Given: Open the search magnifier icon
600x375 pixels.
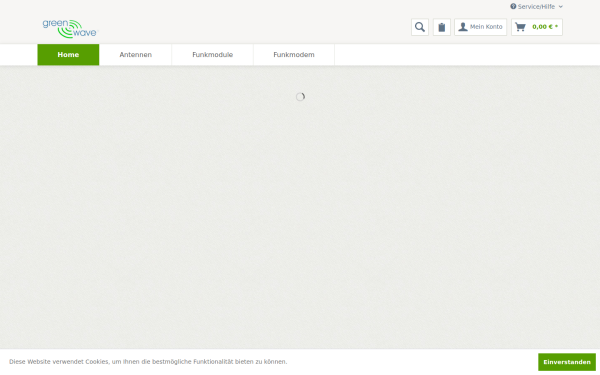Looking at the screenshot, I should 420,27.
